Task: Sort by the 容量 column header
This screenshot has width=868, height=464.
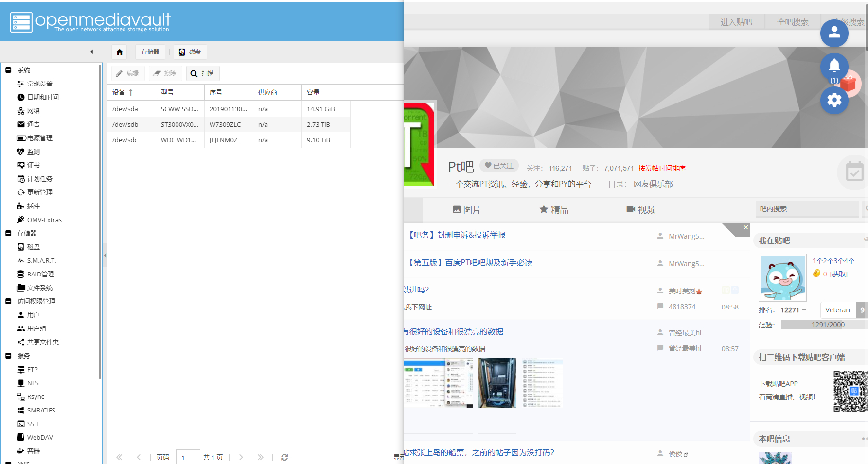Action: coord(326,92)
